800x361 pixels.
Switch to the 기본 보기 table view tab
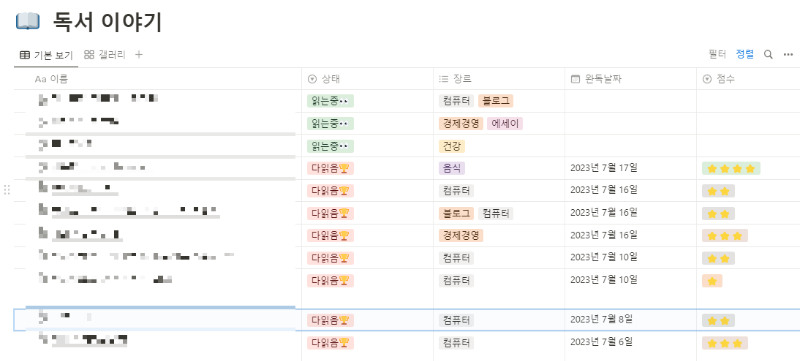click(x=46, y=55)
